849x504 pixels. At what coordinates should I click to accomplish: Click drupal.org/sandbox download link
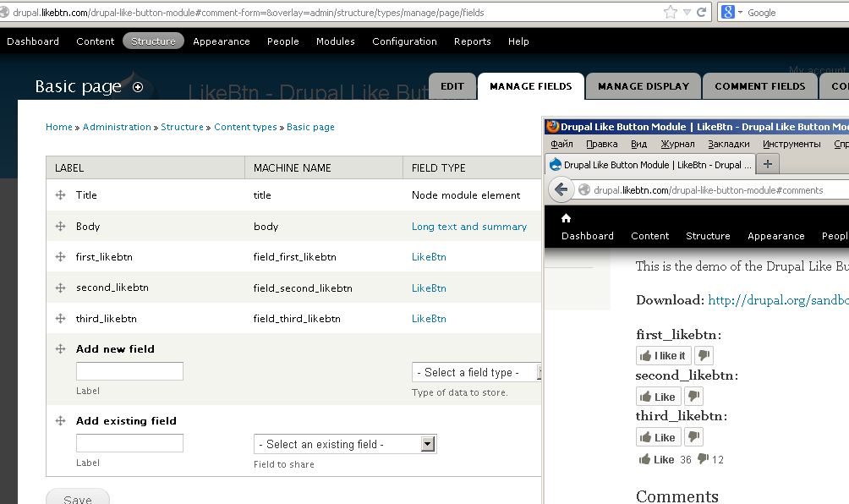[778, 300]
